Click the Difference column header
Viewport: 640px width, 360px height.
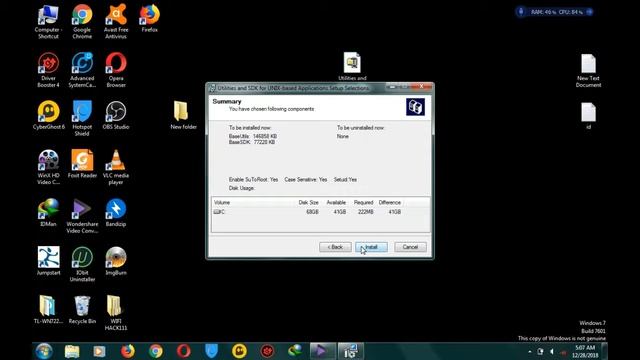coord(390,202)
